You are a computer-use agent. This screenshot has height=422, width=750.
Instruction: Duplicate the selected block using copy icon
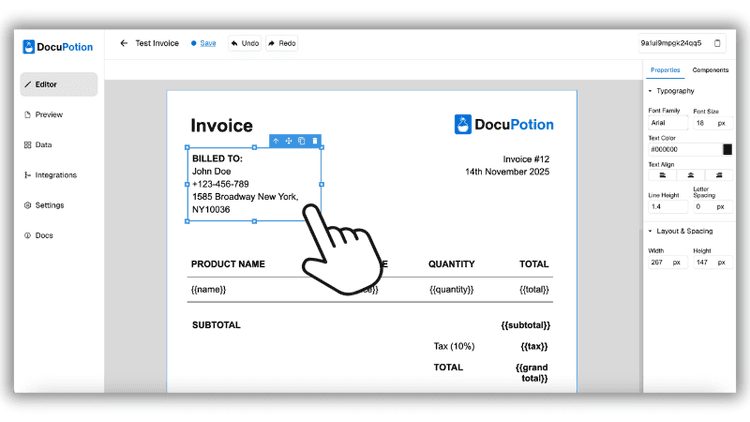click(301, 141)
